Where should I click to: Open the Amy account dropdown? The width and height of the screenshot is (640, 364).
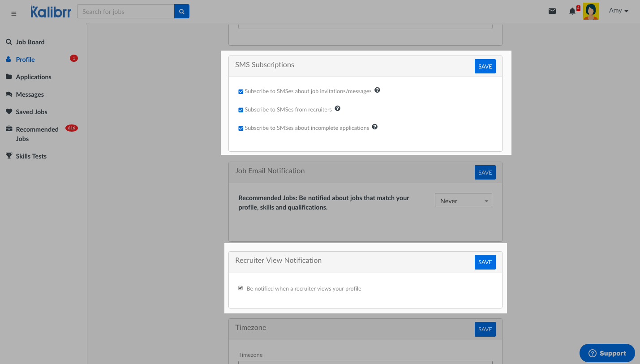[619, 11]
